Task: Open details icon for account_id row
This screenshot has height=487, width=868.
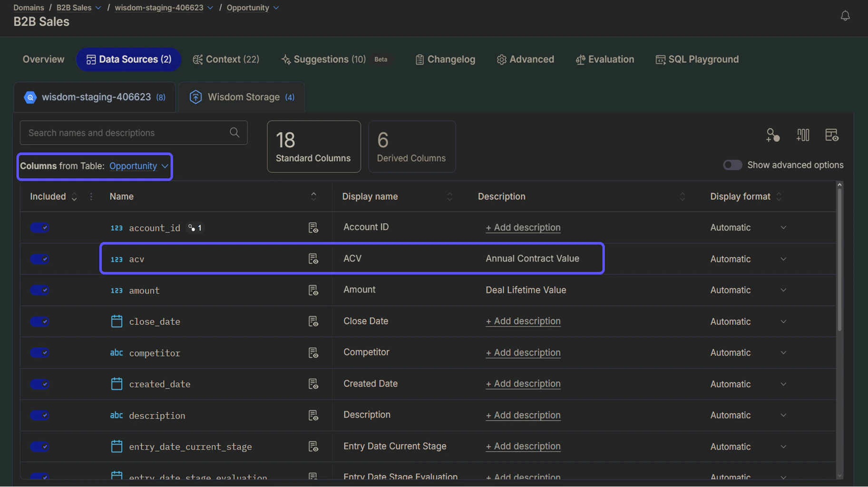Action: click(x=313, y=228)
